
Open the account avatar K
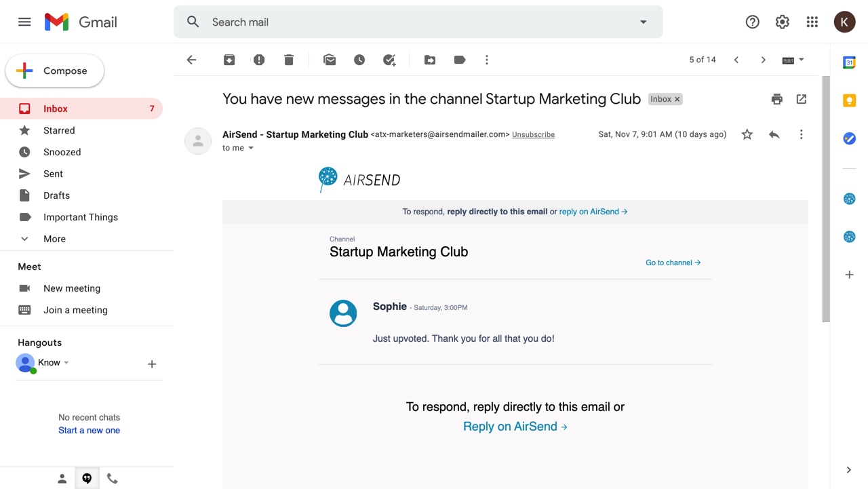[x=844, y=22]
